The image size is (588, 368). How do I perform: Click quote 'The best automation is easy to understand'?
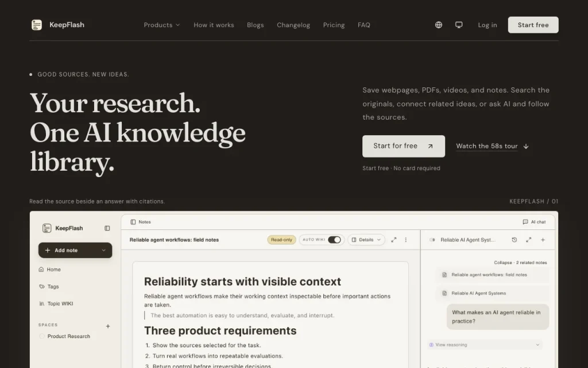coord(242,316)
